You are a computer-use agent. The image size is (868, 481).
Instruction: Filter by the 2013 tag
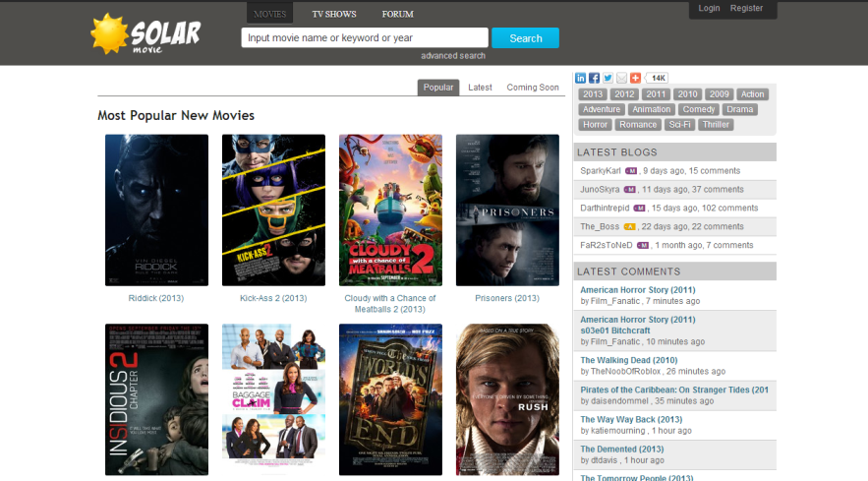click(x=593, y=94)
